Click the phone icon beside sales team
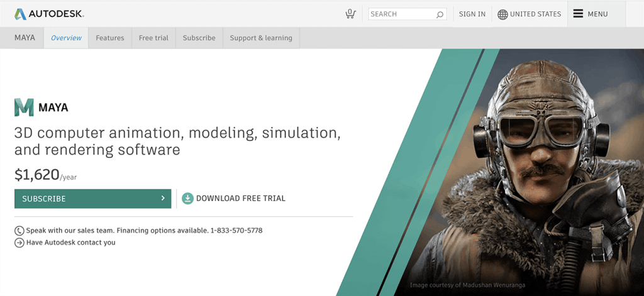The image size is (644, 296). (19, 230)
